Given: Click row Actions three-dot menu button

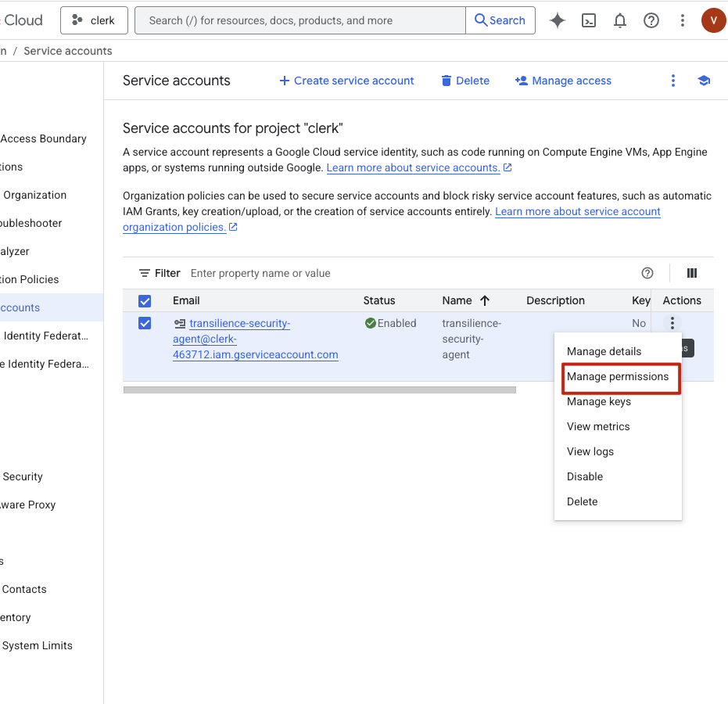Looking at the screenshot, I should click(672, 323).
